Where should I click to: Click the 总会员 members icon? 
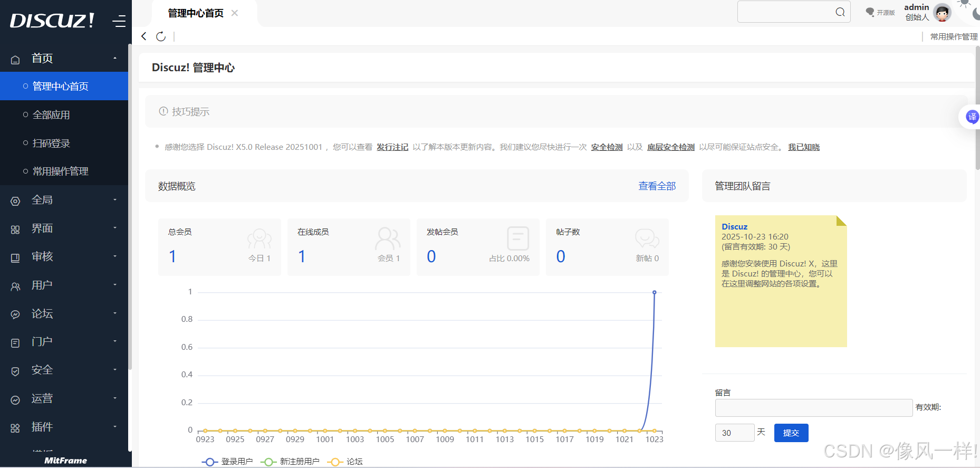point(260,238)
